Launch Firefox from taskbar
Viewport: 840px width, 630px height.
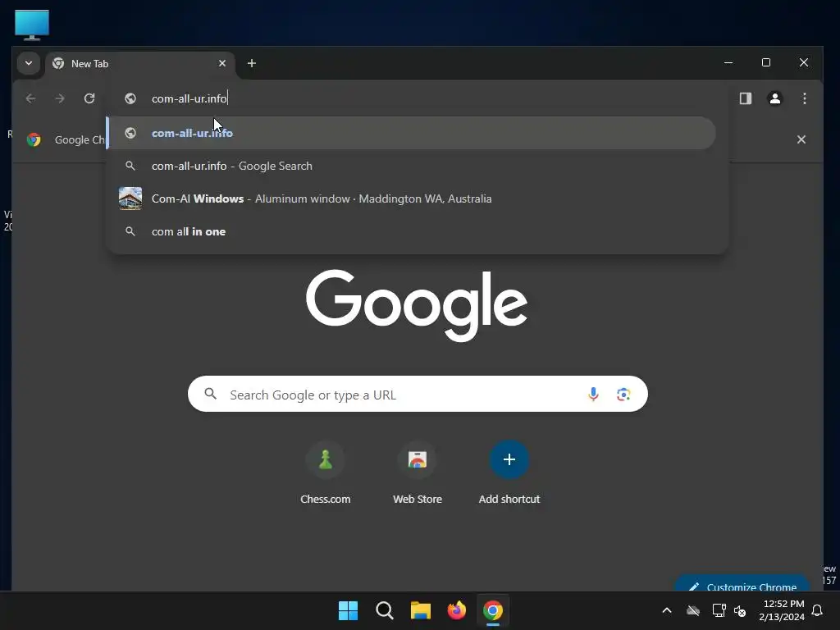[456, 610]
